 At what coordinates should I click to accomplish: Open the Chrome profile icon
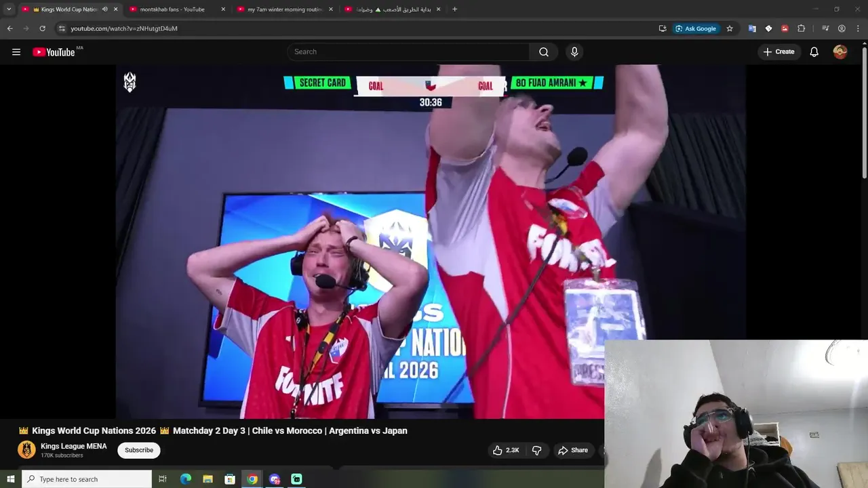pyautogui.click(x=842, y=28)
